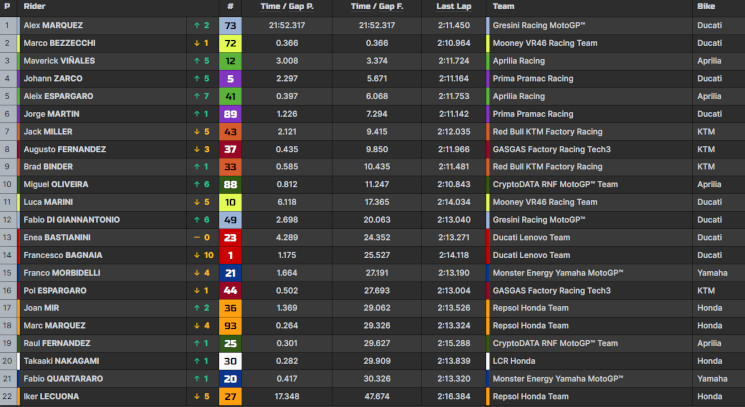Click the Rider column header

(34, 7)
